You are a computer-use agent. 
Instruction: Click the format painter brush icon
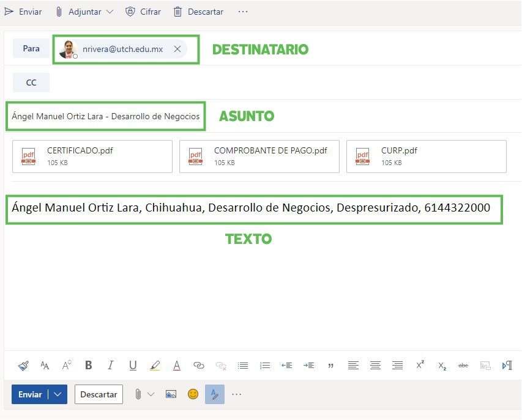pyautogui.click(x=23, y=365)
